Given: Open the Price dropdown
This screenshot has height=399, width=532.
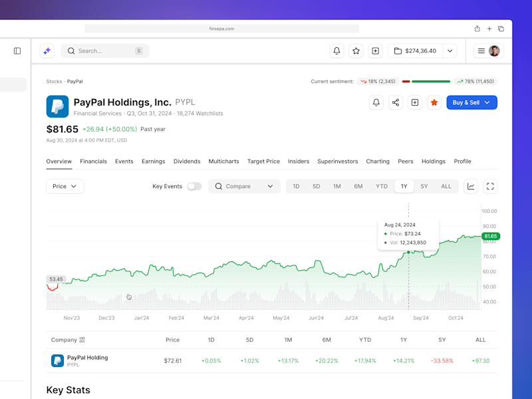Looking at the screenshot, I should 65,186.
